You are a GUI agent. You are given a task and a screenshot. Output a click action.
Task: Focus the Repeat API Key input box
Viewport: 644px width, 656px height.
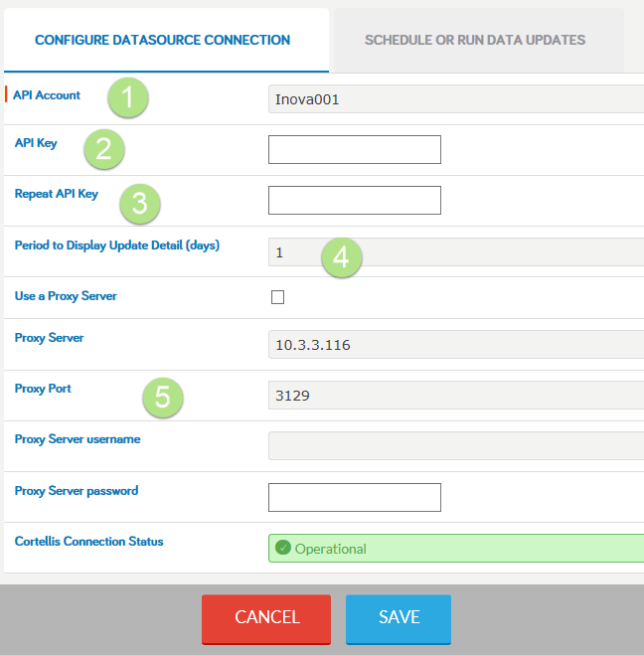[x=355, y=201]
